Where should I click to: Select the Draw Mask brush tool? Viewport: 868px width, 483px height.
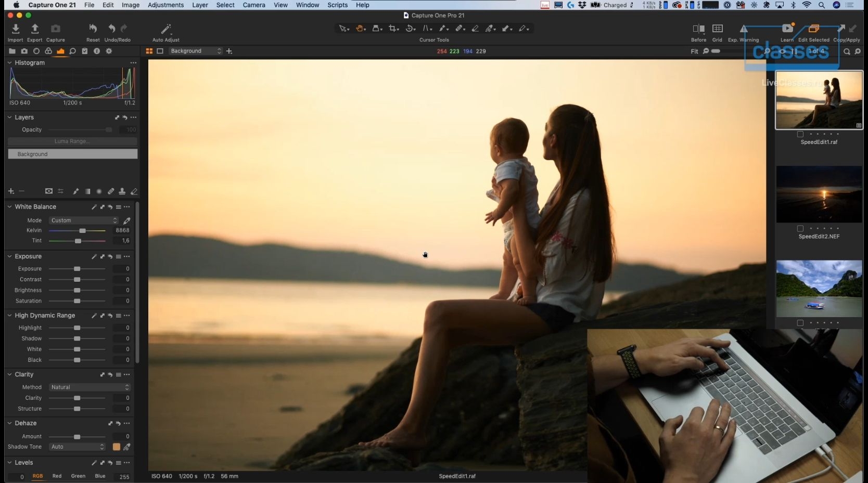(443, 29)
